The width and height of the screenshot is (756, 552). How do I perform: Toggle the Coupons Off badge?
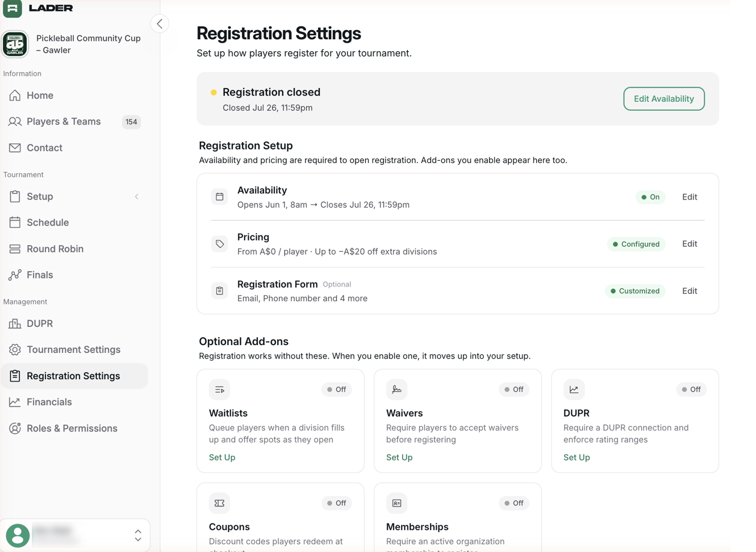(337, 503)
